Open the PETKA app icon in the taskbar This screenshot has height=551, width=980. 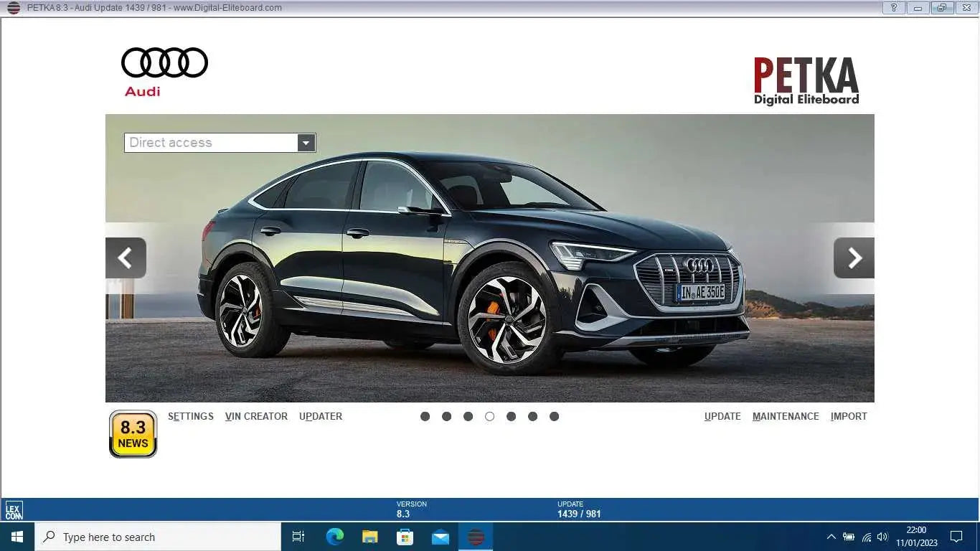tap(476, 536)
